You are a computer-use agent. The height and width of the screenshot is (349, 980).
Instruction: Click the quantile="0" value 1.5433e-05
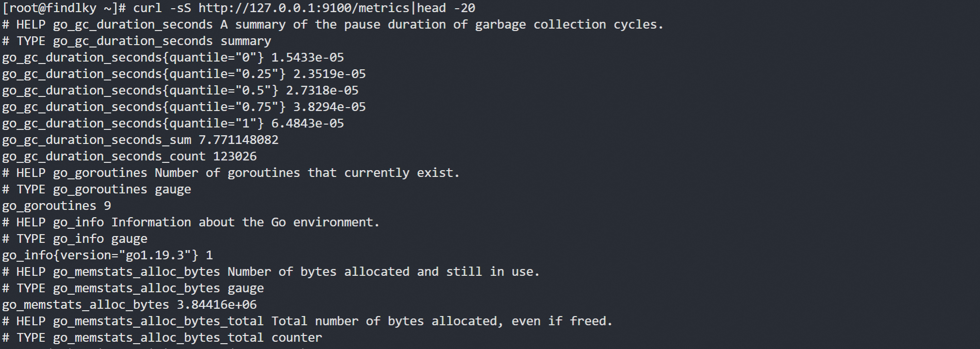pos(307,58)
